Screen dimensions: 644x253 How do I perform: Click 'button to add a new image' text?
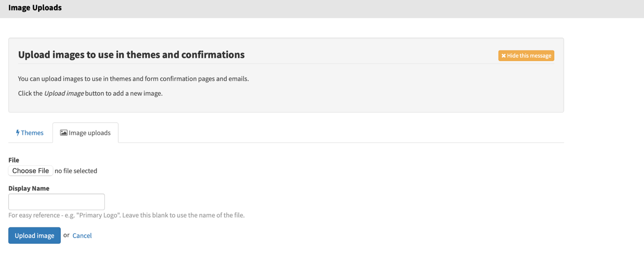coord(124,94)
